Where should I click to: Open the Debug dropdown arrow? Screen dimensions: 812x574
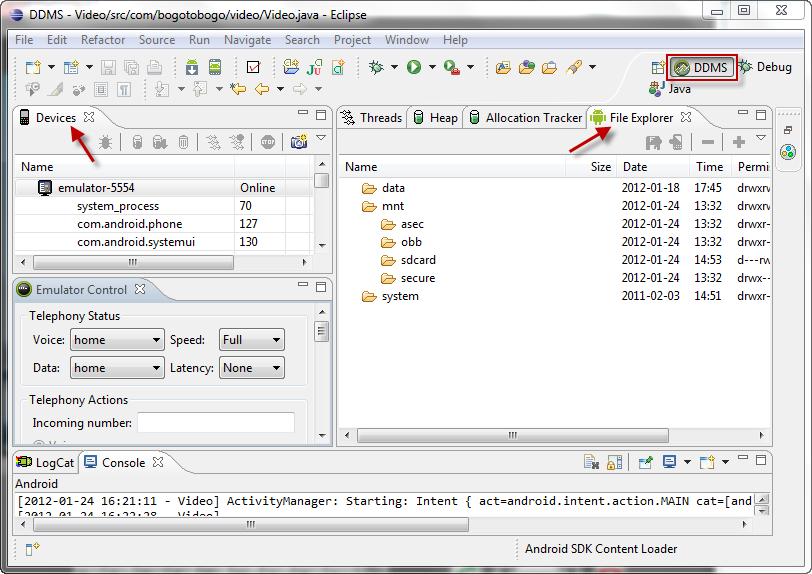pos(394,67)
